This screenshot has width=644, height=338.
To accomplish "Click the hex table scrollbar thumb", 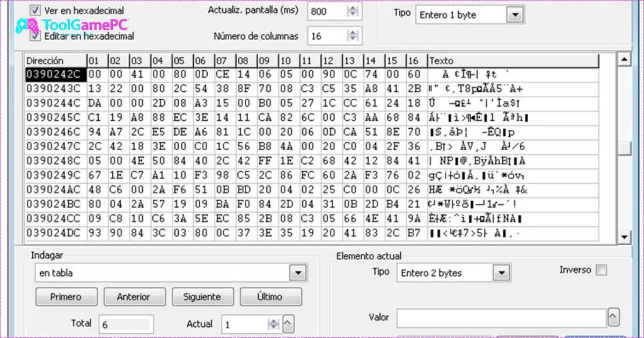I will [x=624, y=148].
